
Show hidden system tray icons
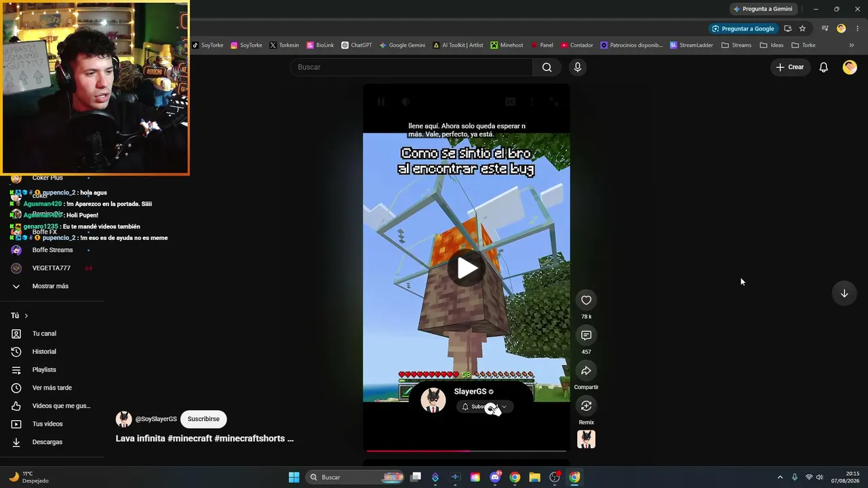click(x=780, y=477)
